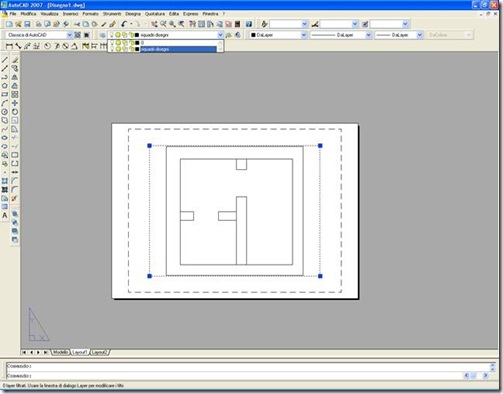Open the text style dropdown on Styles toolbar
503x394 pixels.
304,24
